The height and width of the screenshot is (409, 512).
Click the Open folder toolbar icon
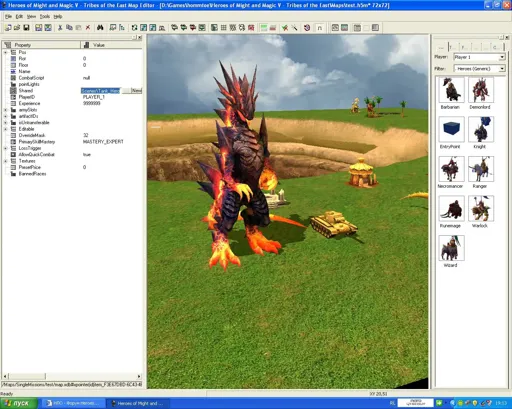pos(17,28)
